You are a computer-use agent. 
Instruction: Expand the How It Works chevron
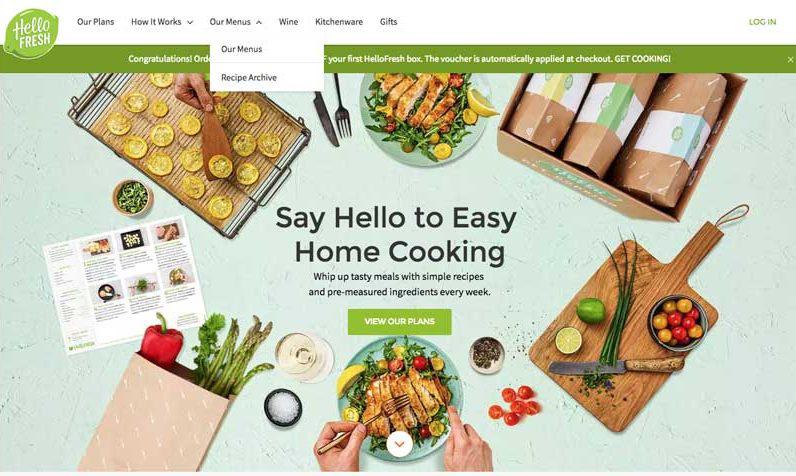tap(190, 22)
